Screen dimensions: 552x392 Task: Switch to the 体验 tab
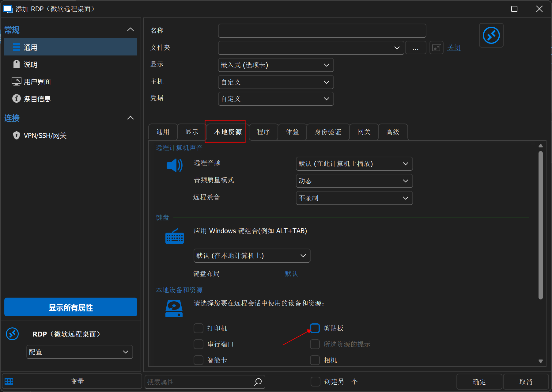(x=292, y=132)
